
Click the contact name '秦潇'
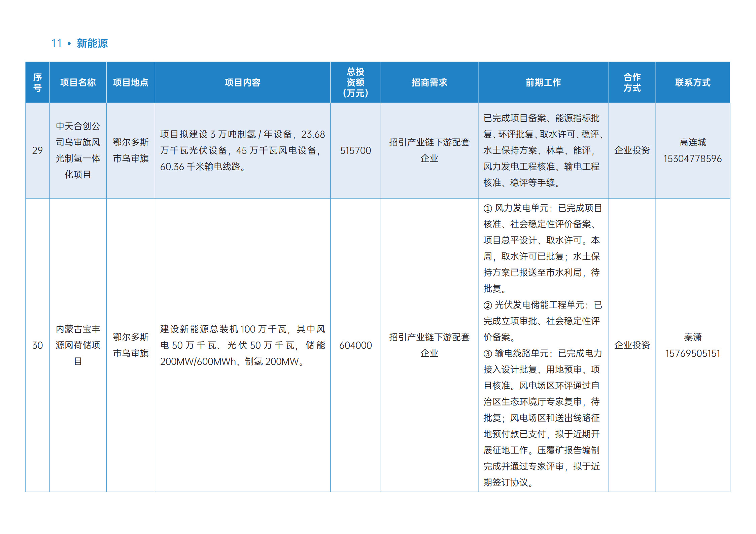tap(693, 337)
